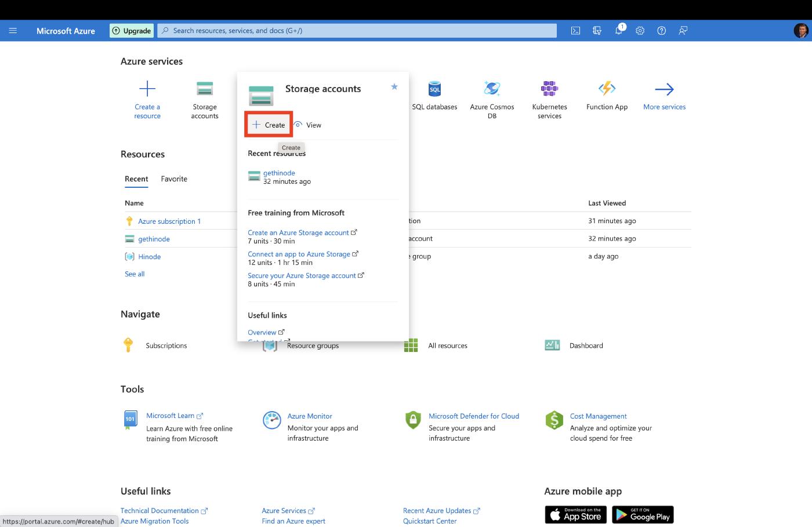Open the Function App service icon
This screenshot has height=527, width=812.
point(607,89)
